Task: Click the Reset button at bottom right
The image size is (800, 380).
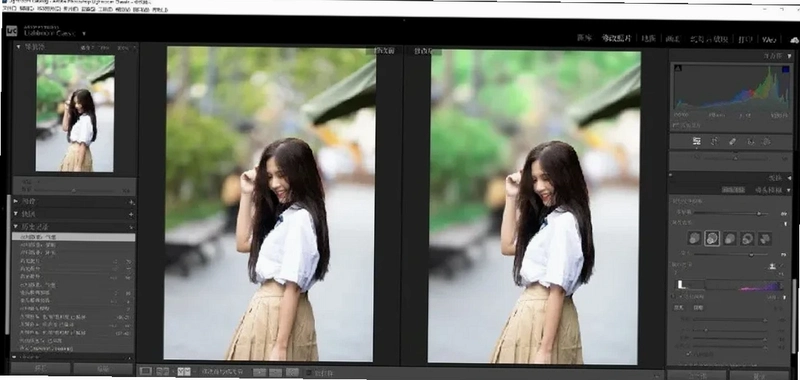Action: [760, 375]
